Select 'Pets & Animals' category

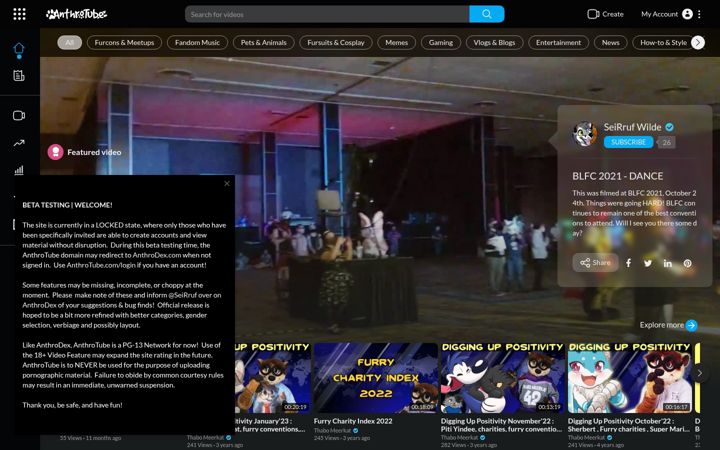click(264, 43)
